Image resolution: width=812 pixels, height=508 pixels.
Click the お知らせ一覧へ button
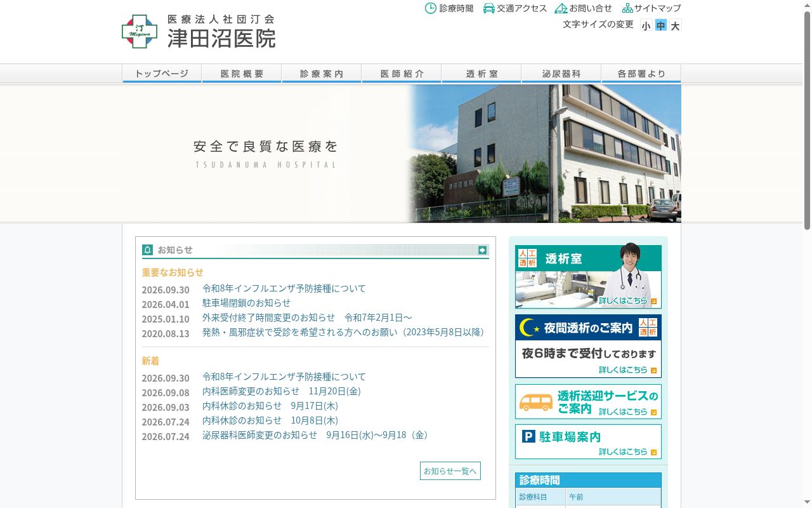(450, 471)
